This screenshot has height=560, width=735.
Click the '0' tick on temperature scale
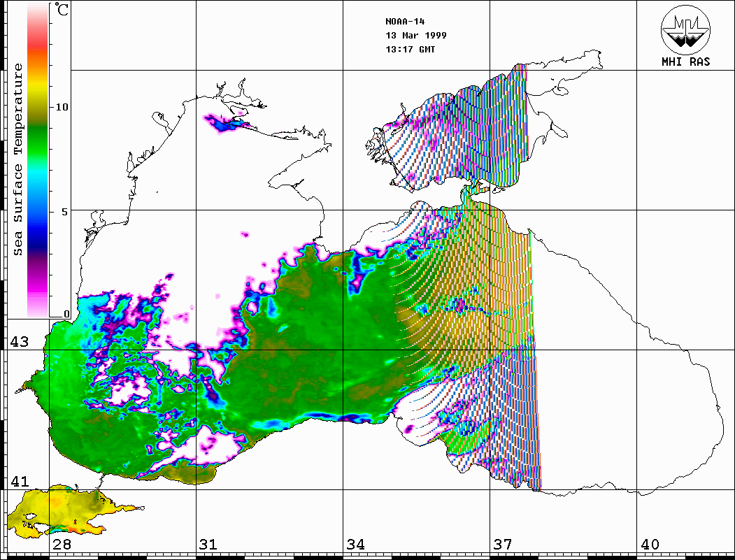click(66, 314)
